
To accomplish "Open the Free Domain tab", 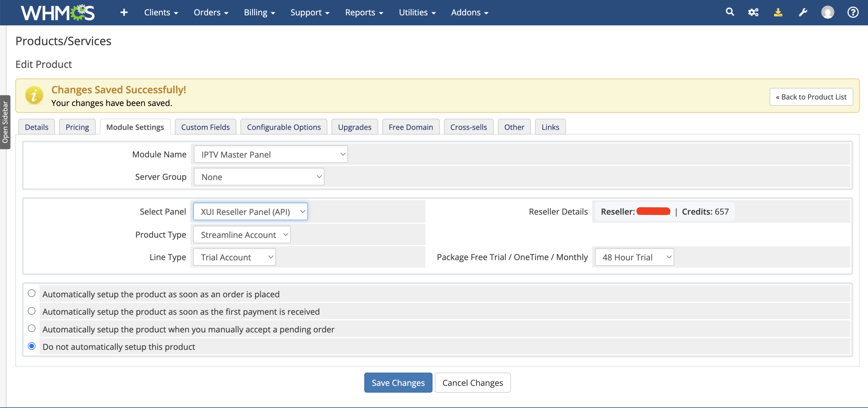I will click(x=411, y=127).
